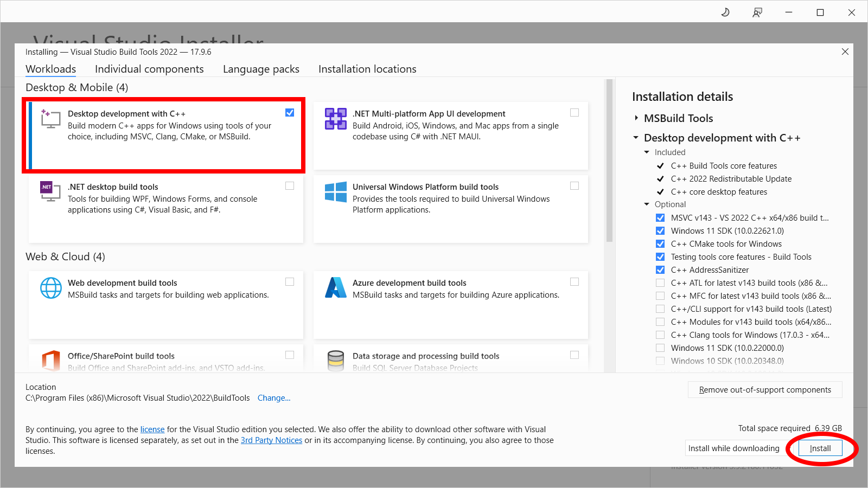This screenshot has height=488, width=868.
Task: Check Data storage and processing build tools
Action: [575, 355]
